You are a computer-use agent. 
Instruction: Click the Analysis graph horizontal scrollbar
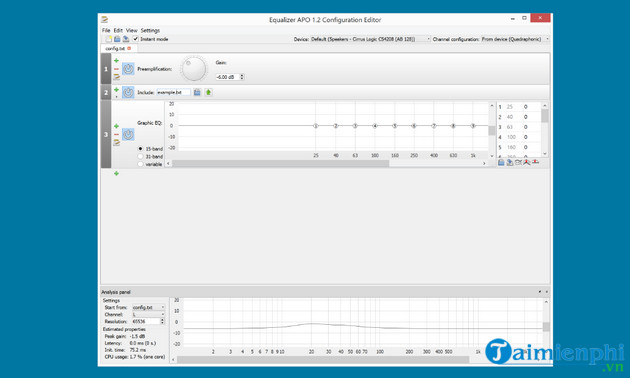tap(323, 360)
